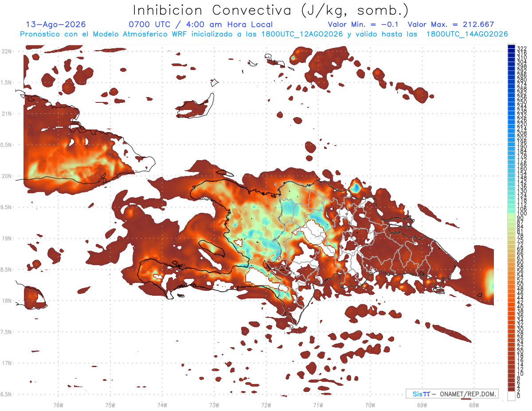Click the Valor Min. = -0.1 readout
Image resolution: width=532 pixels, height=411 pixels.
pos(363,24)
